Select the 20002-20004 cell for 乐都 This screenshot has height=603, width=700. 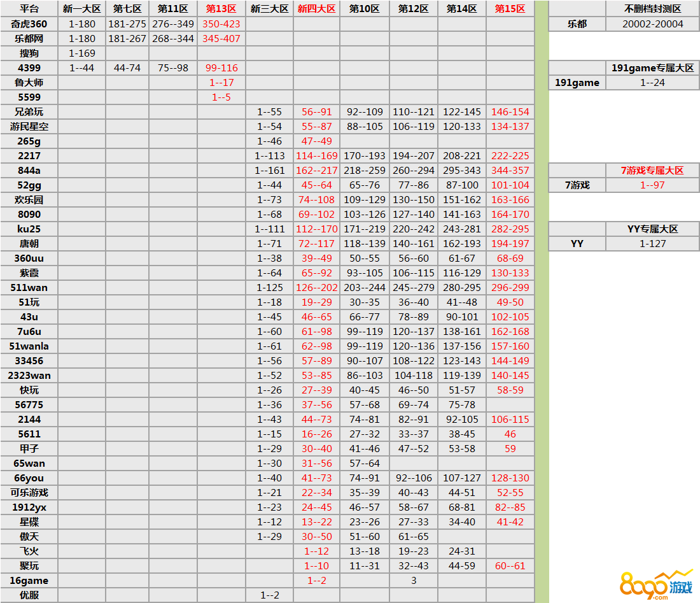coord(652,24)
